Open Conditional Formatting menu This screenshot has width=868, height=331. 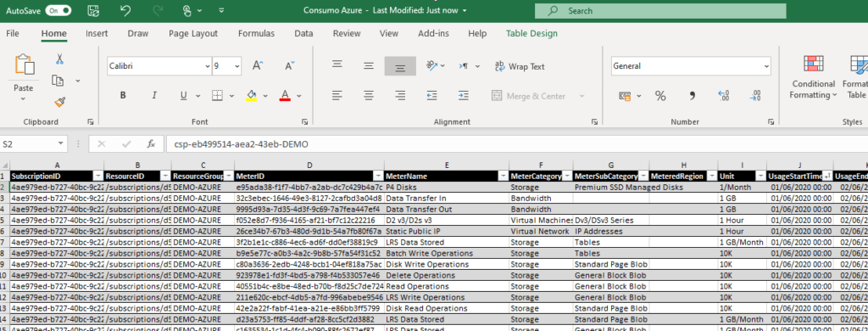pos(813,77)
